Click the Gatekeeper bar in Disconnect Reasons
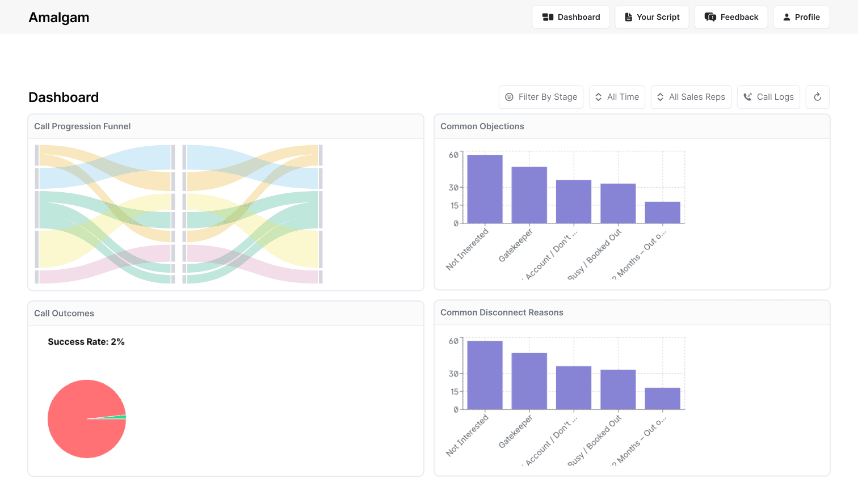This screenshot has width=858, height=504. coord(529,381)
